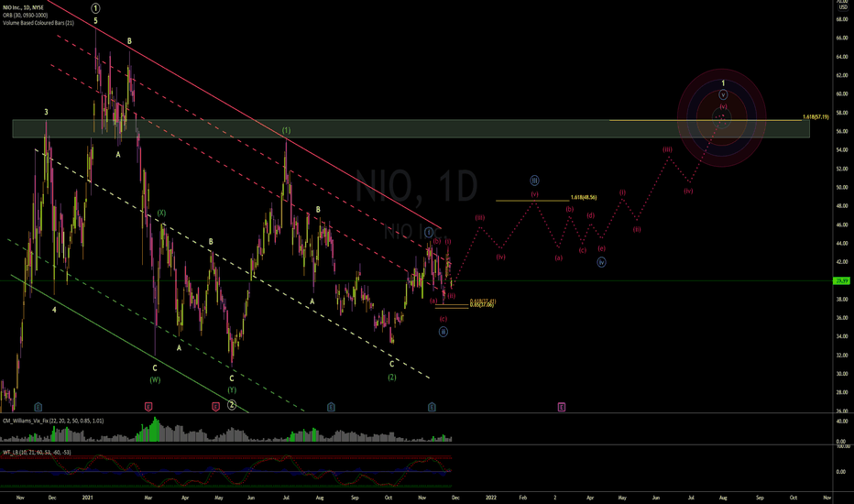Click the circled 1 wave label at top

[95, 8]
